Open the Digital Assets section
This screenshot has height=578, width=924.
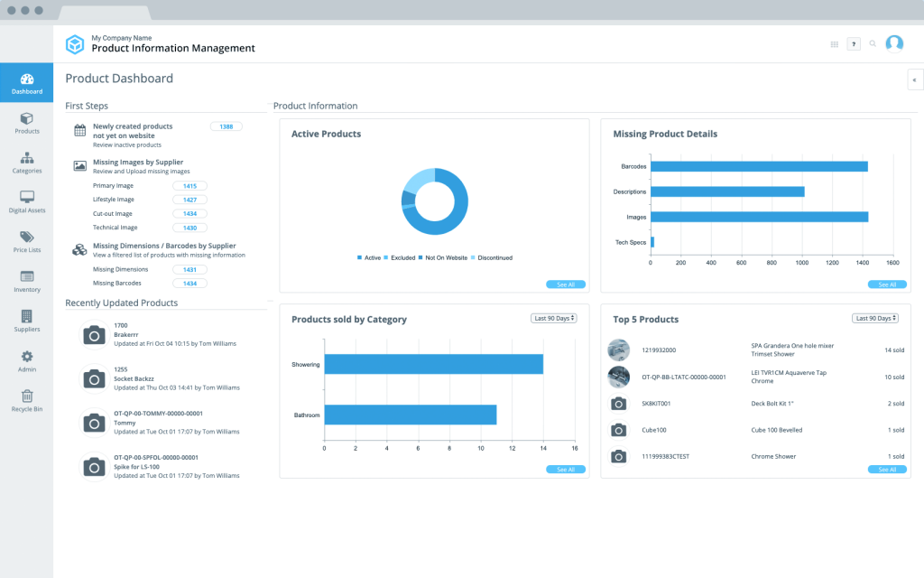click(x=26, y=201)
